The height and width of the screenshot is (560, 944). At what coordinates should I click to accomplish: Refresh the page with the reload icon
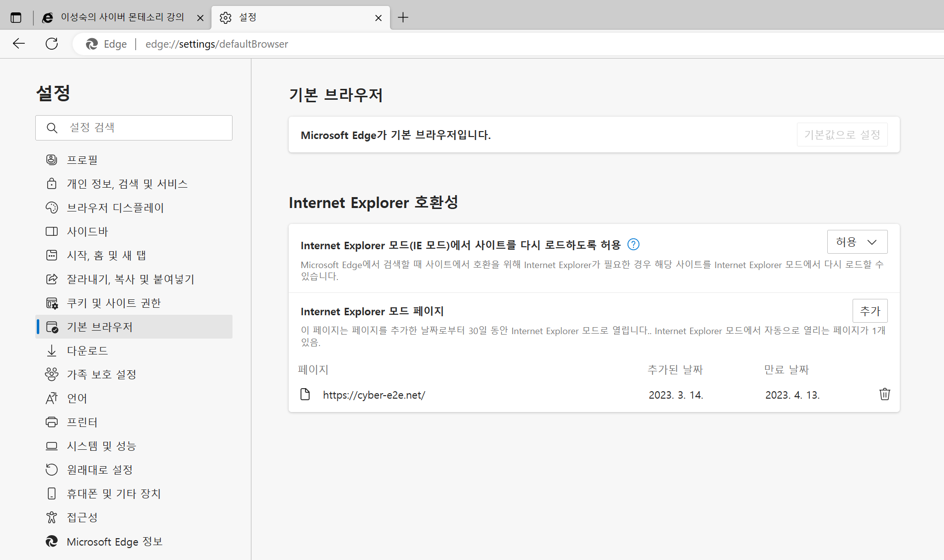pos(52,44)
